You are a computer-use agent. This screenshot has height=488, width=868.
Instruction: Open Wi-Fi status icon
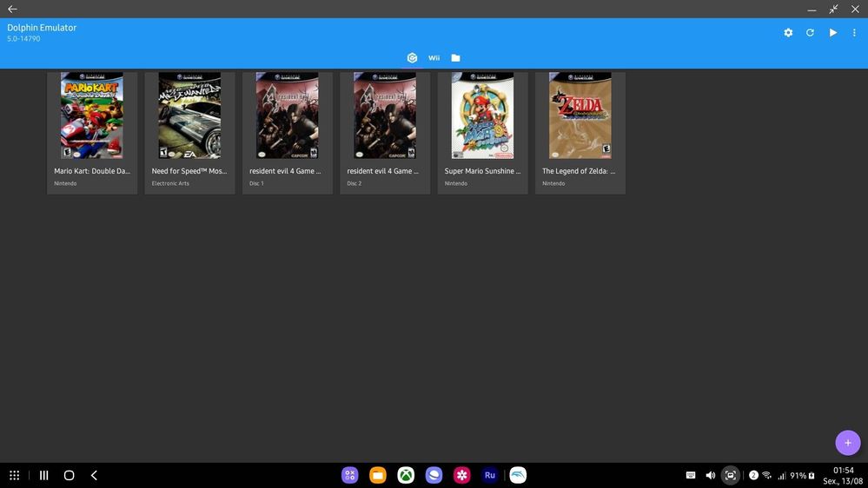click(766, 475)
